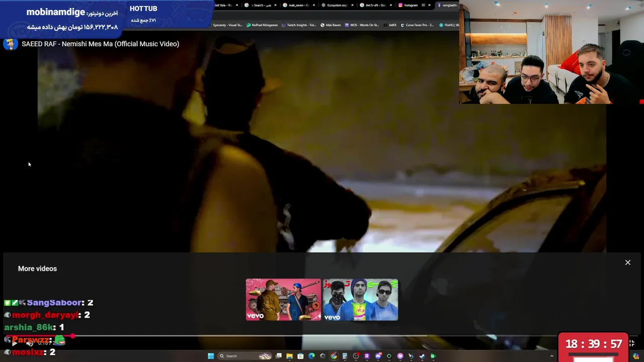Seek on the red video progress bar
644x362 pixels.
click(x=322, y=336)
